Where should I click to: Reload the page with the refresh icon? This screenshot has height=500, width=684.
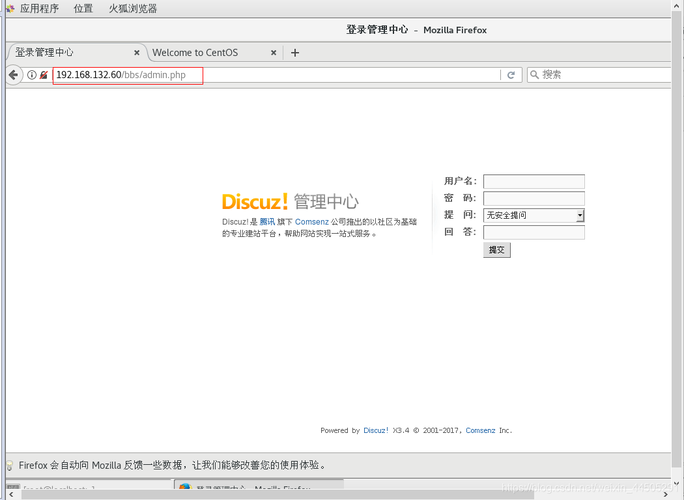511,75
